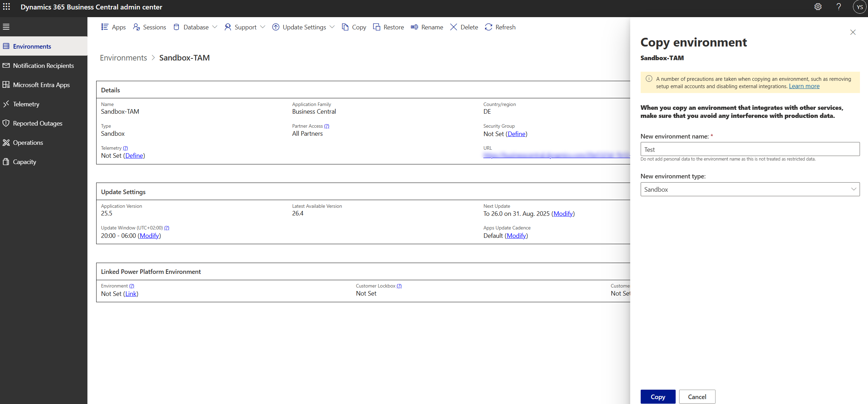The height and width of the screenshot is (404, 868).
Task: Click the Learn more link
Action: [804, 86]
